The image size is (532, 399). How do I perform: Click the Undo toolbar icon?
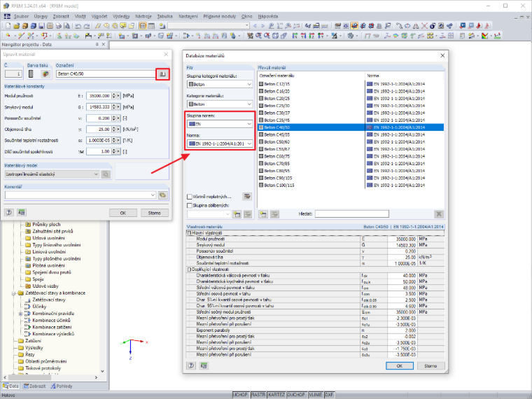point(78,26)
